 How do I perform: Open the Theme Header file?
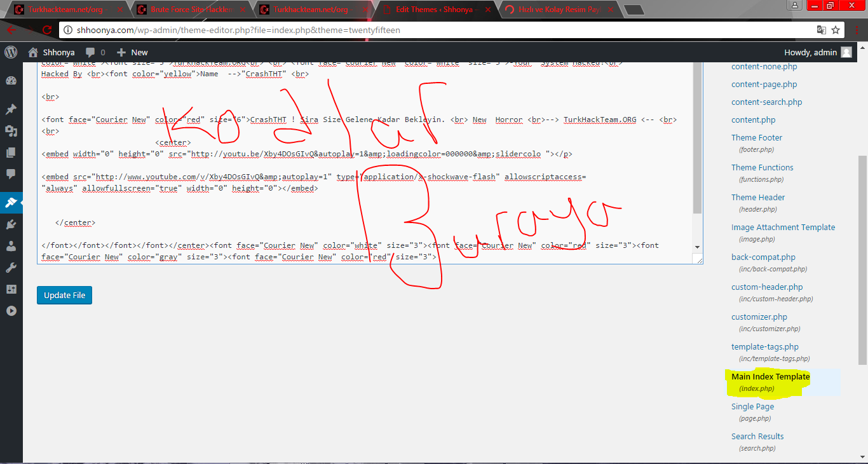click(x=758, y=198)
